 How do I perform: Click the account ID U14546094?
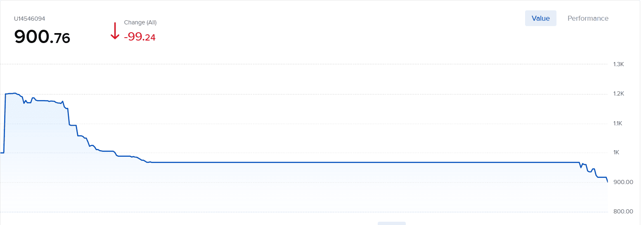(x=29, y=19)
